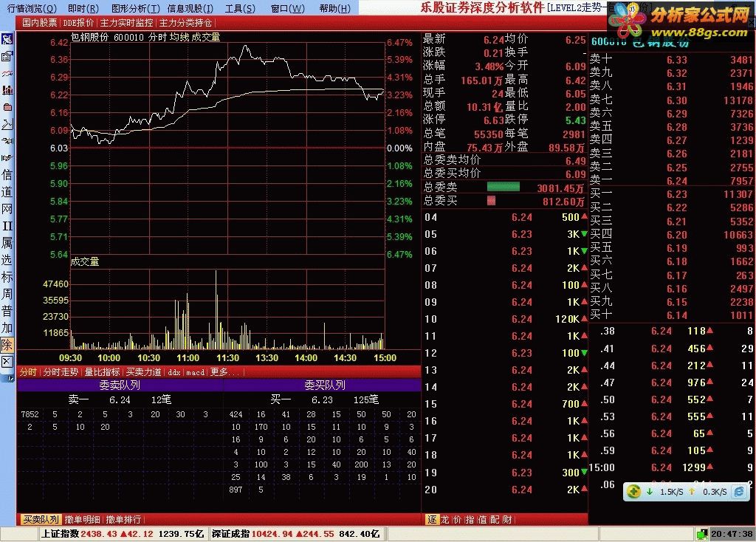756x542 pixels.
Task: Click the sidebar button labeled 属
Action: pos(7,242)
